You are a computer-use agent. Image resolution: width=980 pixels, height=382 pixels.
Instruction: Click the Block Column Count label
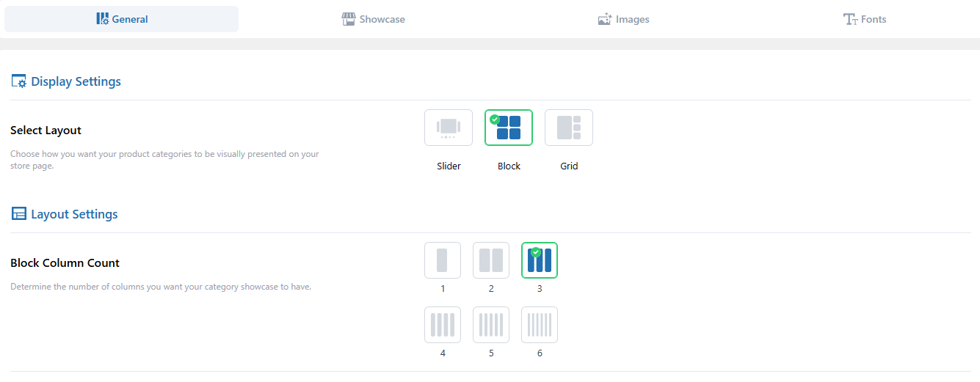(x=65, y=263)
